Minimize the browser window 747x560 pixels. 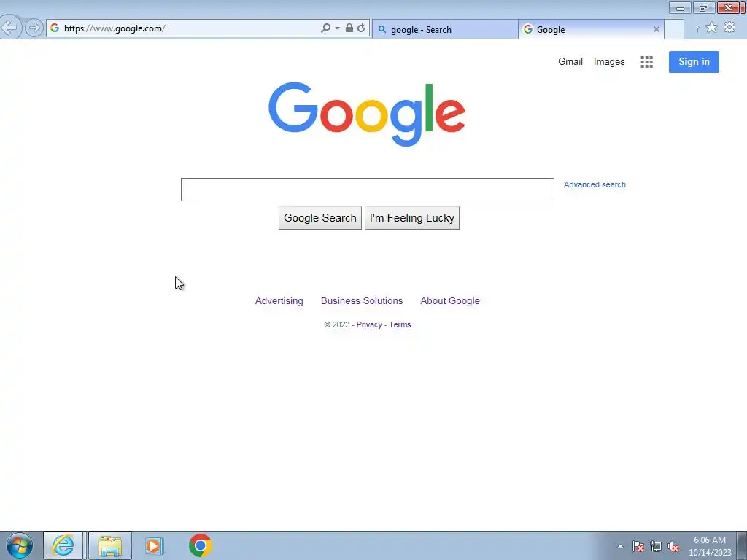[680, 7]
